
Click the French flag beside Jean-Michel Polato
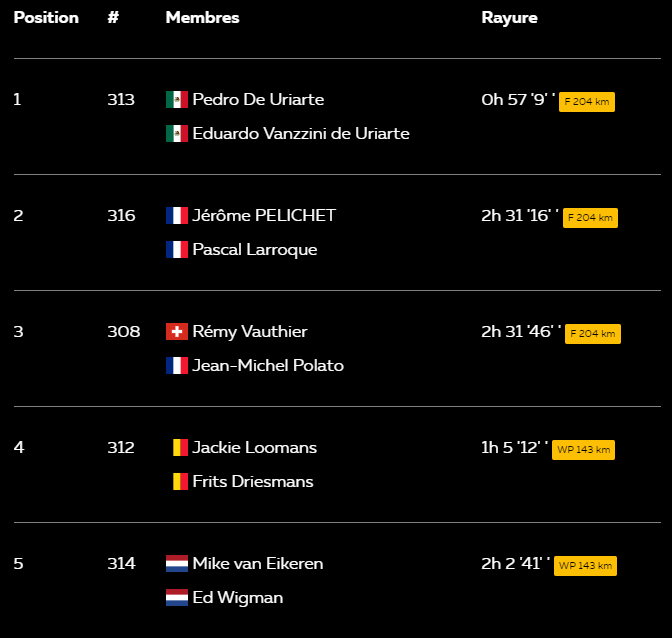pyautogui.click(x=177, y=365)
